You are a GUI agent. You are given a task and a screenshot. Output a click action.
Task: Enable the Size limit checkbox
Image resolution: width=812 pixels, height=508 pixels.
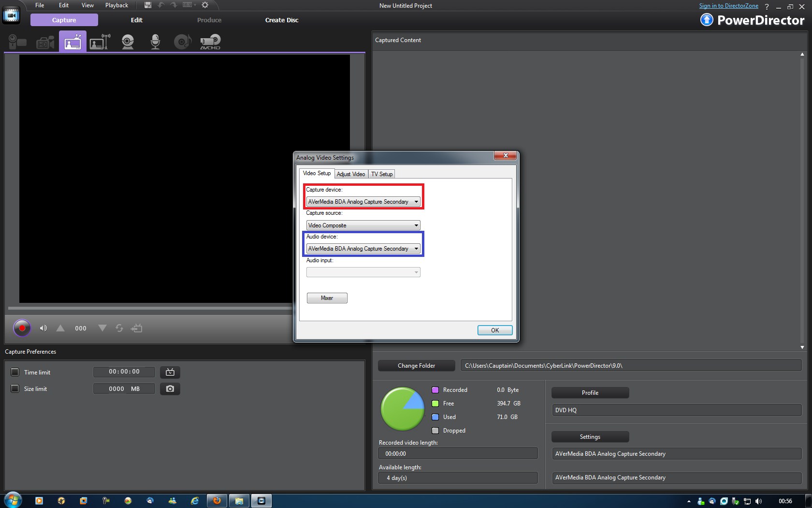point(15,388)
